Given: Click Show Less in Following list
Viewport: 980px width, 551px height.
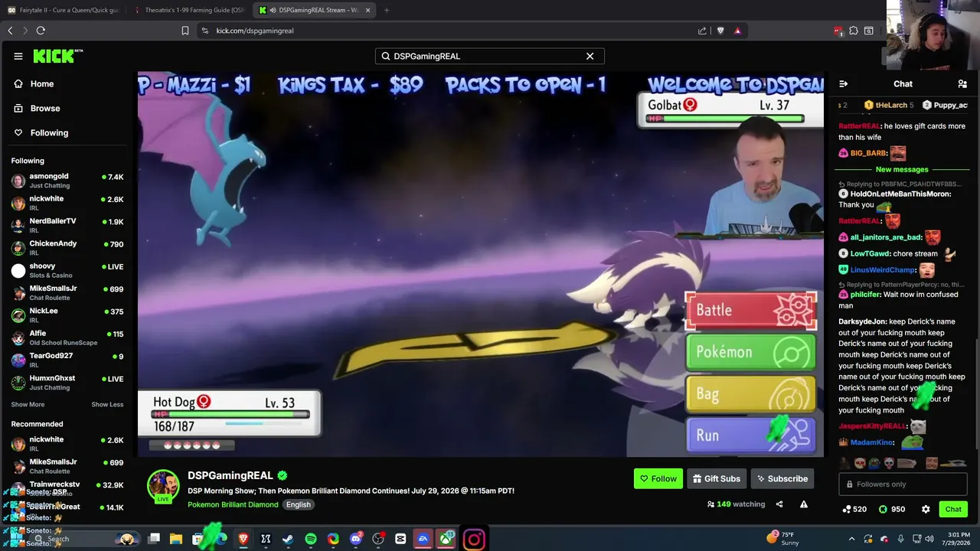Looking at the screenshot, I should click(107, 404).
